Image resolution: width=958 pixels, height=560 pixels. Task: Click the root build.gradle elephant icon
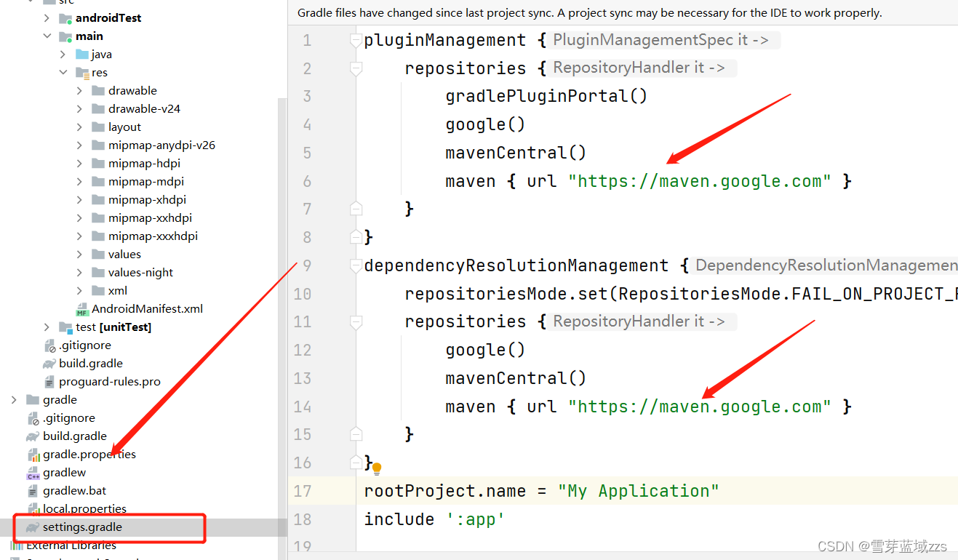click(x=33, y=436)
